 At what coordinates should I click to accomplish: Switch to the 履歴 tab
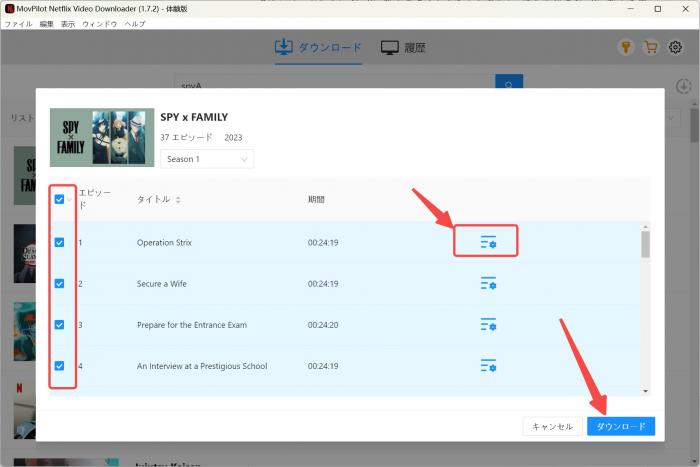click(x=403, y=47)
